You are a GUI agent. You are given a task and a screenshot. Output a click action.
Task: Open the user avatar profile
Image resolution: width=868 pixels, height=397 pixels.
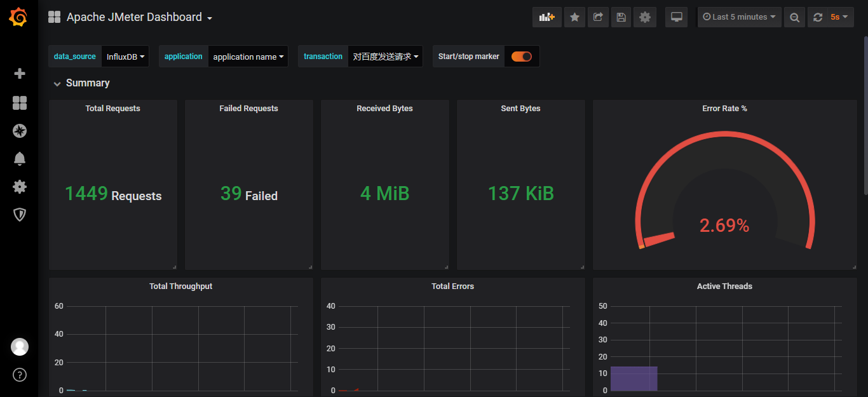coord(20,347)
